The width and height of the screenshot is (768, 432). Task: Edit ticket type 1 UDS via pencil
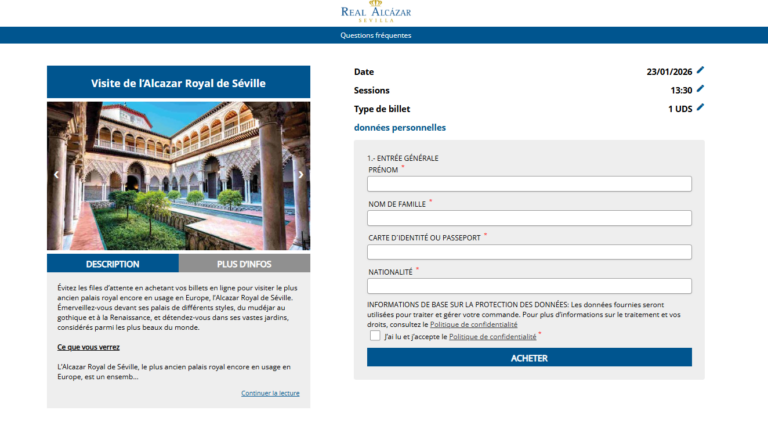click(700, 108)
